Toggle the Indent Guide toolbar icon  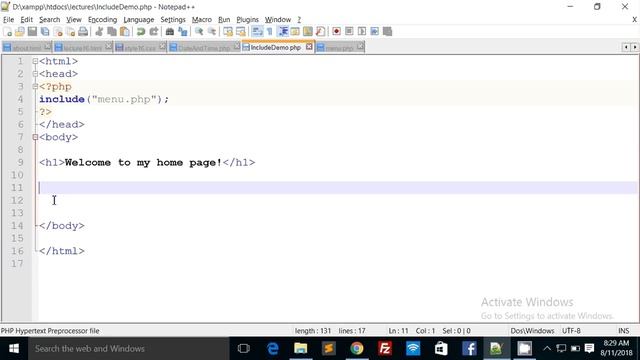pyautogui.click(x=282, y=31)
